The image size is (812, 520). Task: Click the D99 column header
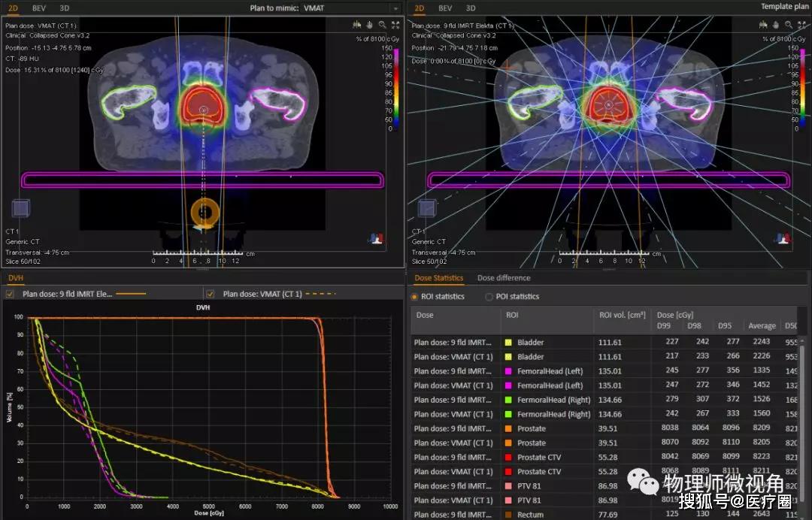pyautogui.click(x=664, y=325)
